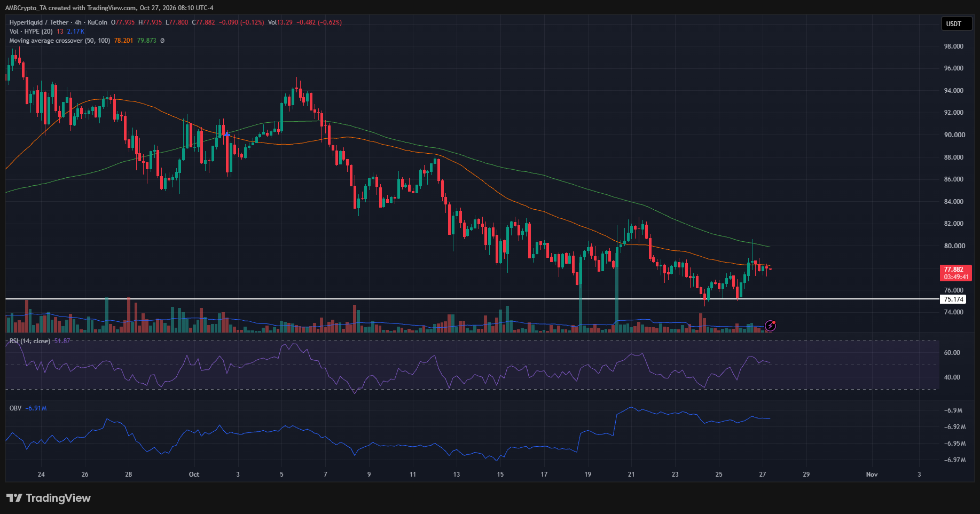Click the pink lightning bolt icon
The image size is (980, 514).
coord(770,326)
